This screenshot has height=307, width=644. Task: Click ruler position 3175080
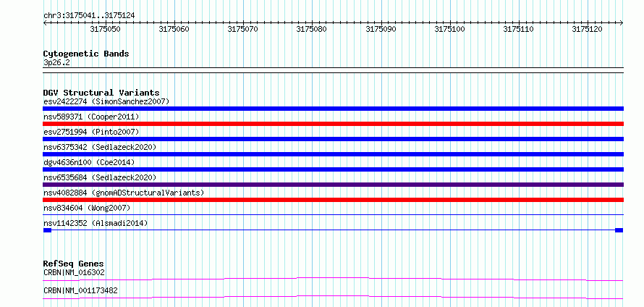click(312, 29)
